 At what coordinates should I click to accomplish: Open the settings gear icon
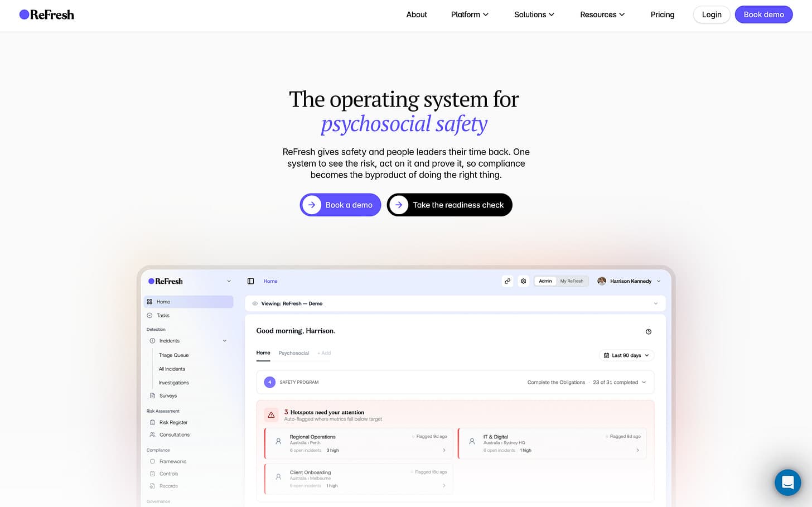[x=523, y=281]
